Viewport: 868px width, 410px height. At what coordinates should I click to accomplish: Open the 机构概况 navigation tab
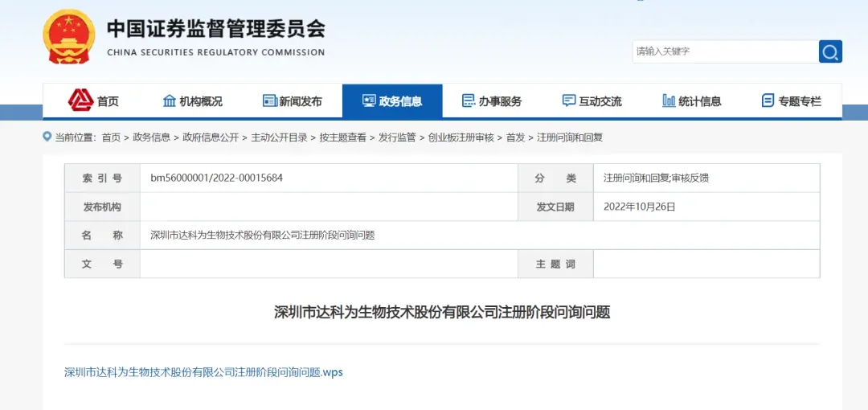coord(193,100)
